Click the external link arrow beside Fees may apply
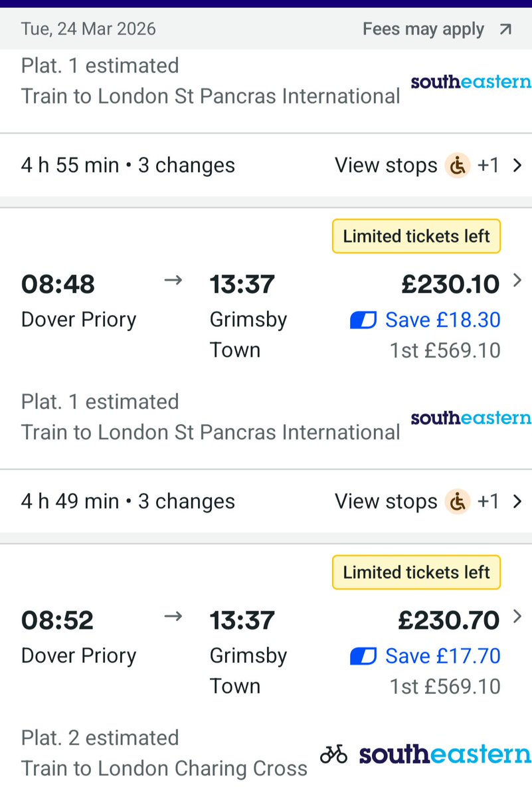Screen dimensions: 532x797 [x=505, y=29]
